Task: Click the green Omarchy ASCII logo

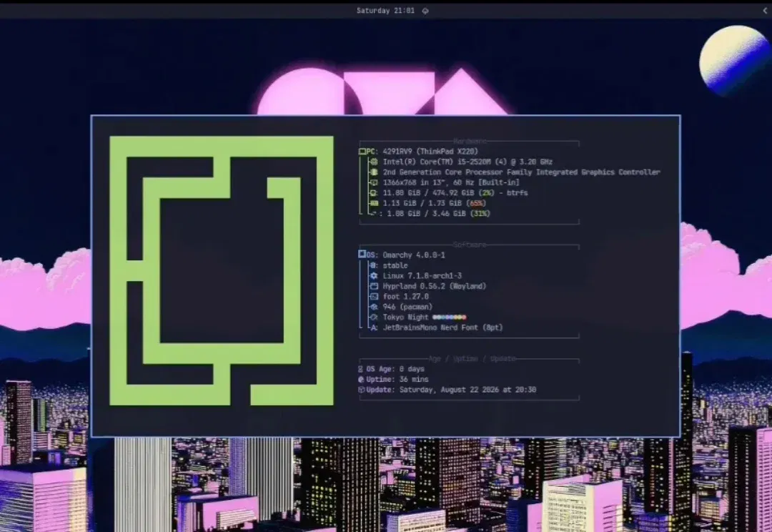Action: click(222, 271)
